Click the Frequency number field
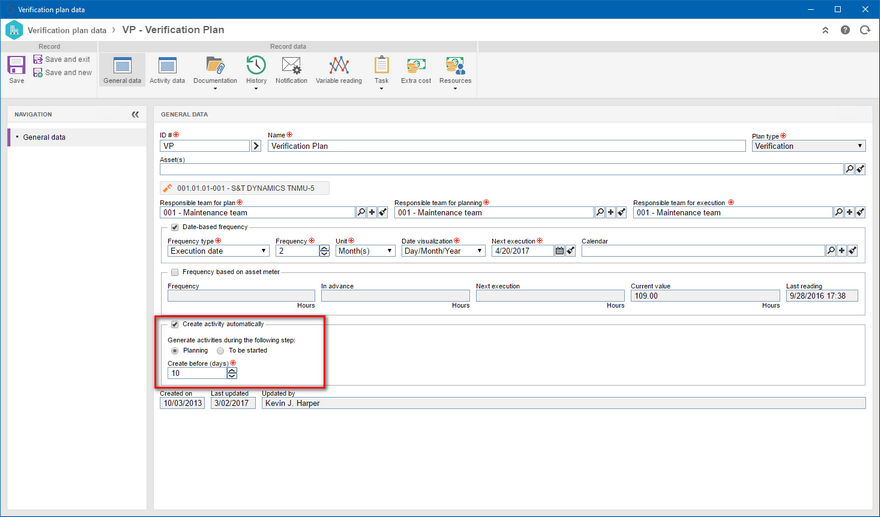The width and height of the screenshot is (880, 517). [x=297, y=251]
